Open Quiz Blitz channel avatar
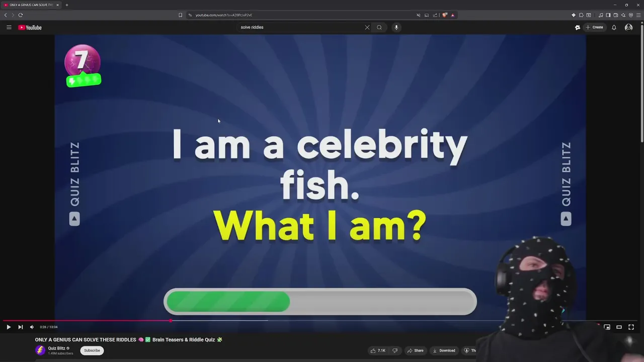 [x=40, y=350]
